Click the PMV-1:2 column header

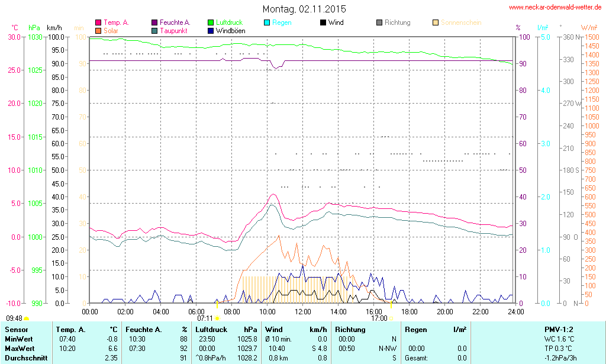click(x=558, y=330)
